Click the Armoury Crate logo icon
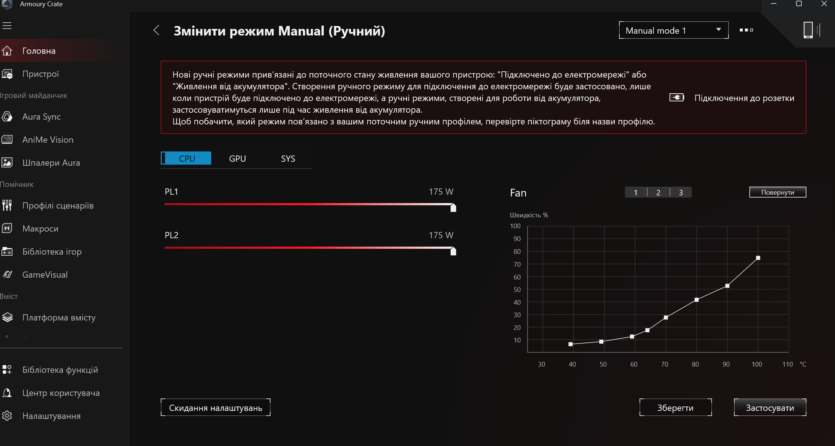The image size is (835, 446). point(7,4)
